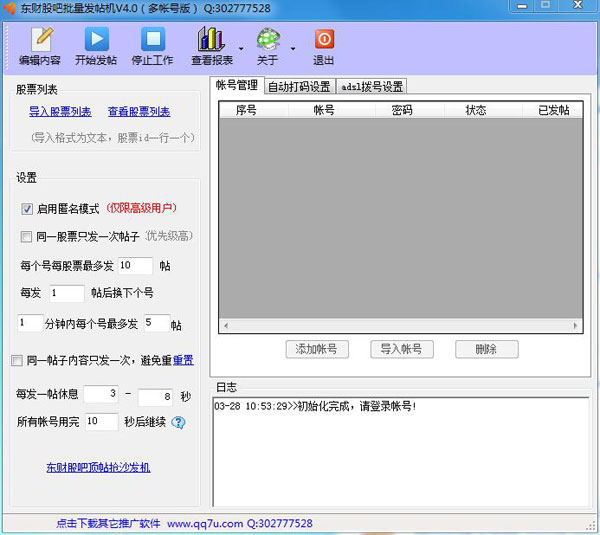Image resolution: width=600 pixels, height=535 pixels.
Task: Click 所有帐号用完 seconds field
Action: (x=101, y=421)
